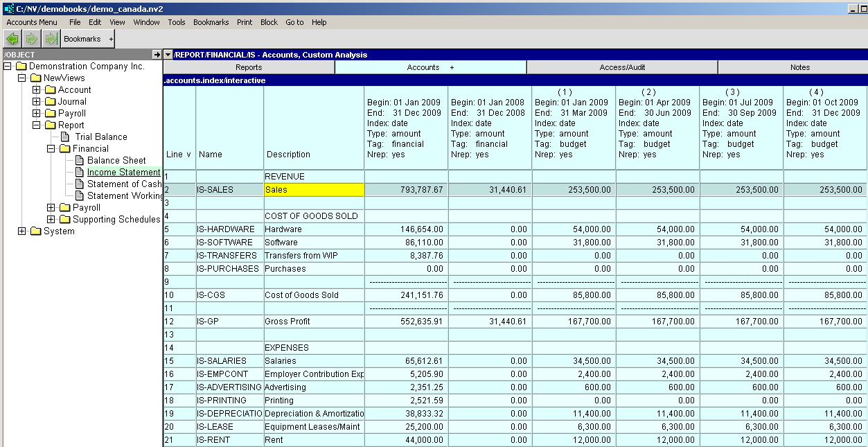Expand the Account folder tree node

click(37, 90)
